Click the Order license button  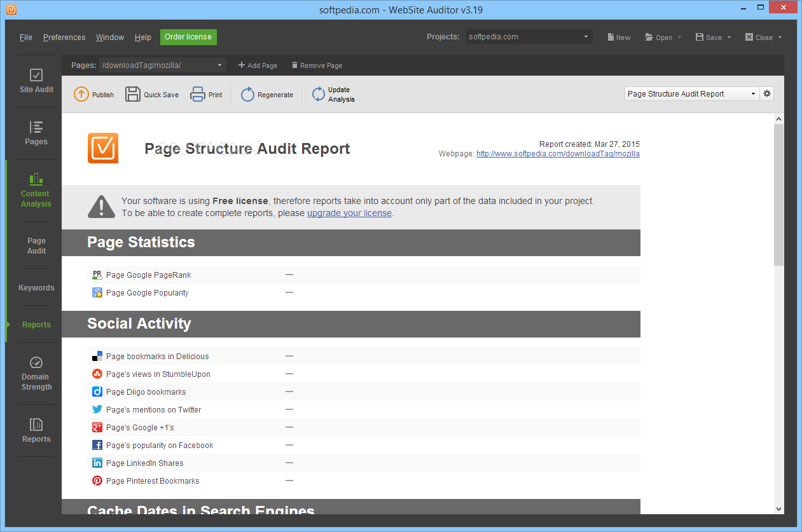(x=188, y=37)
